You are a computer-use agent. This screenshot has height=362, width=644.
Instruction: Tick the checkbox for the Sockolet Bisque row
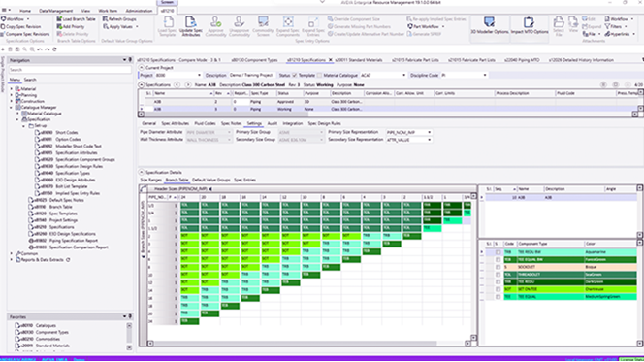[498, 267]
